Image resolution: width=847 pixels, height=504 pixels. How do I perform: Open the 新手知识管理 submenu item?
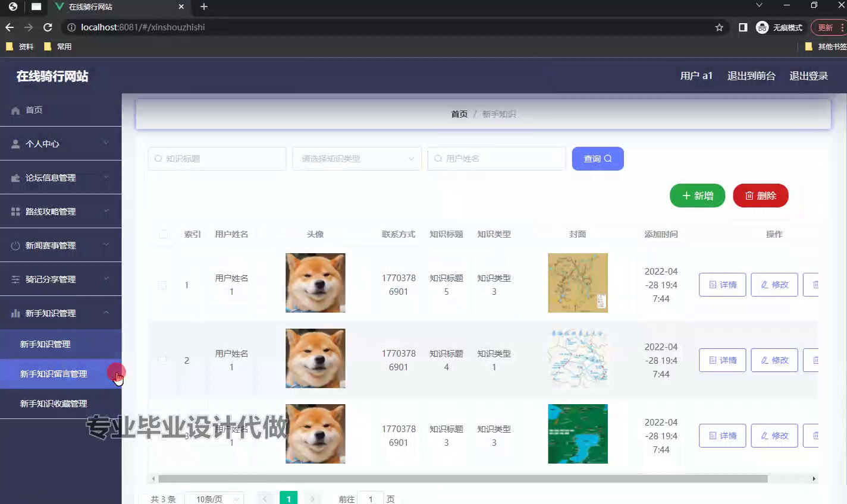61,344
